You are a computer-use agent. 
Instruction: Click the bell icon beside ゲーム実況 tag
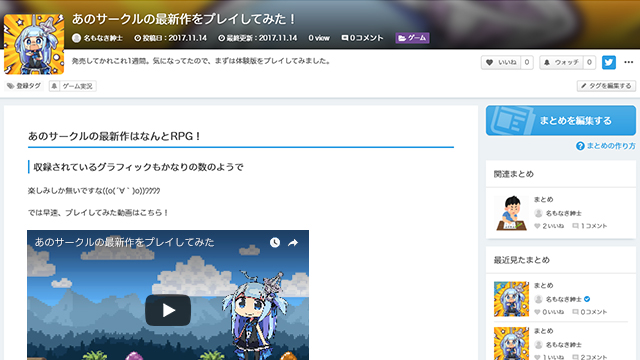click(x=54, y=86)
